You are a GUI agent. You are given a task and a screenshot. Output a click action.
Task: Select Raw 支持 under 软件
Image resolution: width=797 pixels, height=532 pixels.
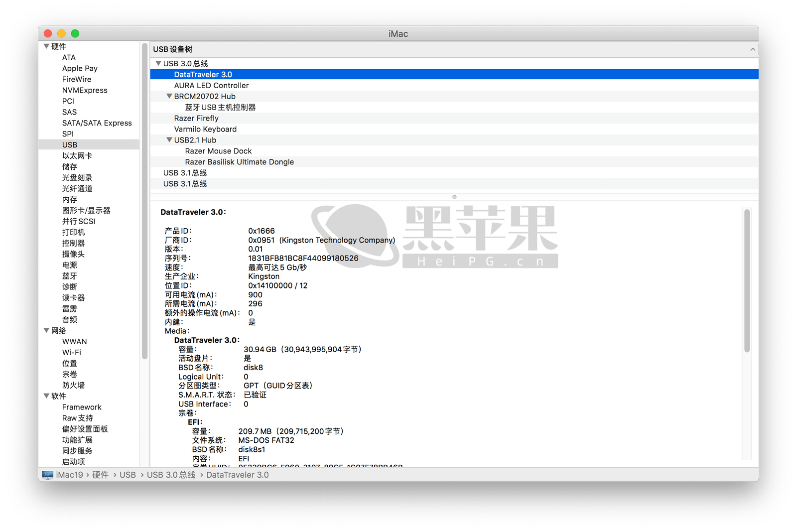coord(77,418)
